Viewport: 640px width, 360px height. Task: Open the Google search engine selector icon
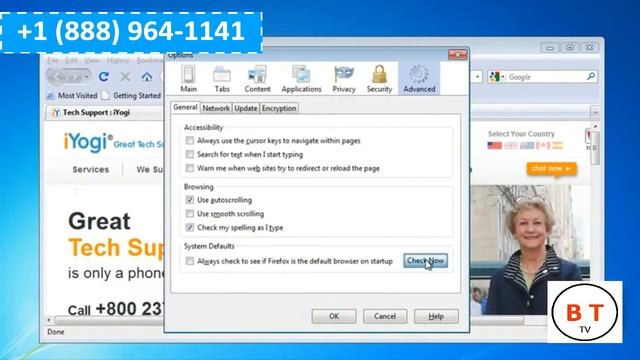point(497,77)
